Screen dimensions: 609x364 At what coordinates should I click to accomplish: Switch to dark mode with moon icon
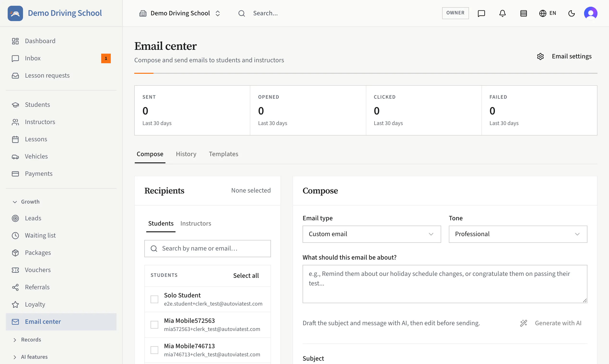point(572,13)
